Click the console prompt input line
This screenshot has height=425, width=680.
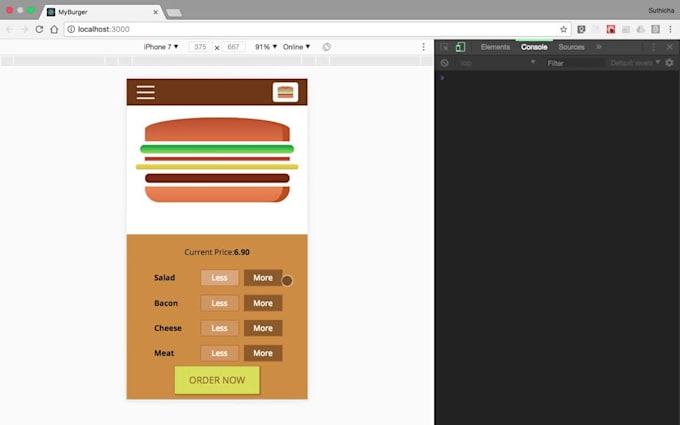[557, 78]
